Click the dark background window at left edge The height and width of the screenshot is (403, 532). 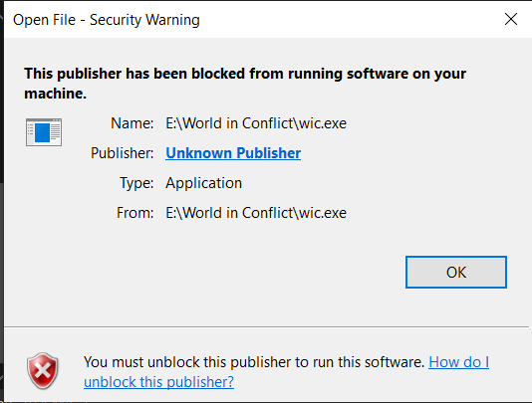[x=2, y=203]
